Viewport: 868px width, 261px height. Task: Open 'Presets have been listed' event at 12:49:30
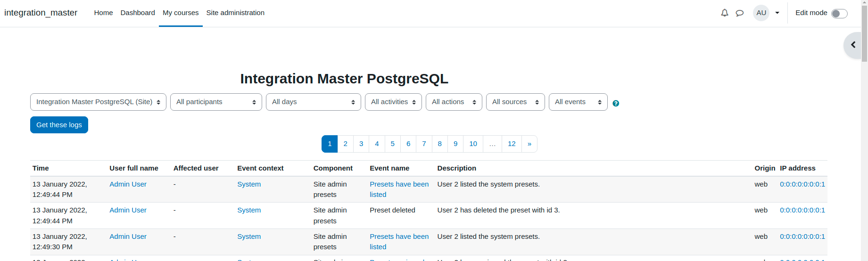pyautogui.click(x=399, y=242)
